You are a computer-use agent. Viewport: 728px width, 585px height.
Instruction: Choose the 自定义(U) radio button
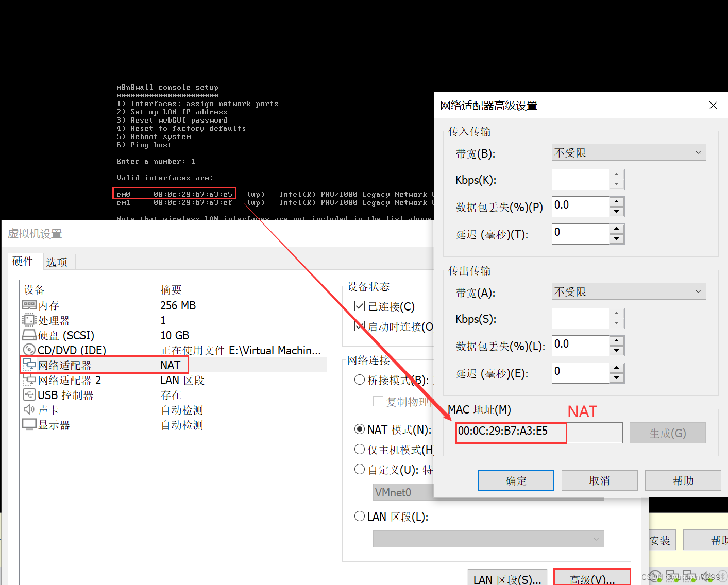pyautogui.click(x=360, y=469)
